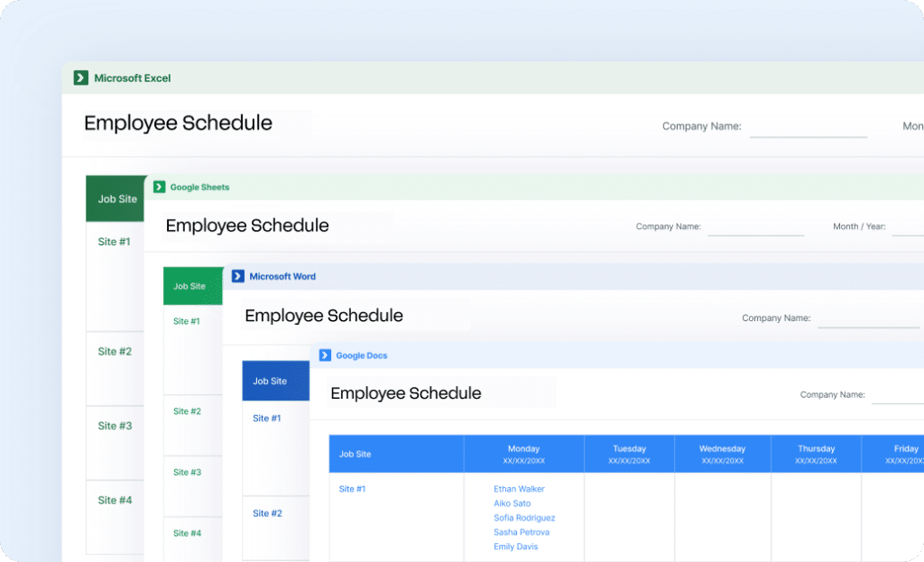Click the name Emily Davis
Screen dimensions: 924x562
515,547
